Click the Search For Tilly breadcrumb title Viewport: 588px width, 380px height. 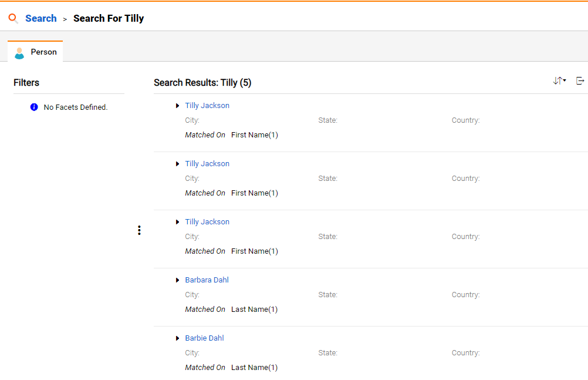(x=109, y=18)
